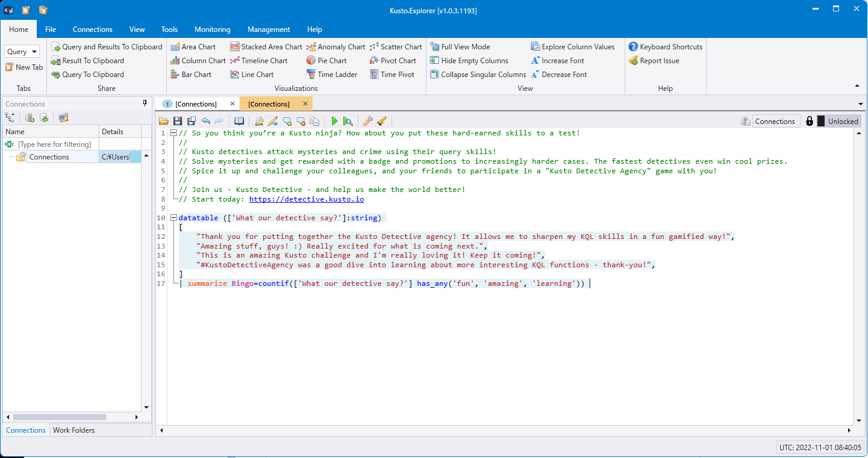The width and height of the screenshot is (868, 458).
Task: Click the tree collapse icon in the Connections panel
Action: tap(10, 117)
